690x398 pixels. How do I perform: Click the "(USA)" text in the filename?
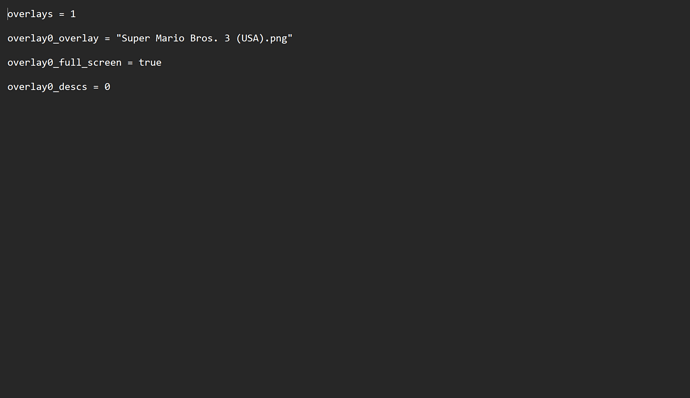[x=250, y=38]
